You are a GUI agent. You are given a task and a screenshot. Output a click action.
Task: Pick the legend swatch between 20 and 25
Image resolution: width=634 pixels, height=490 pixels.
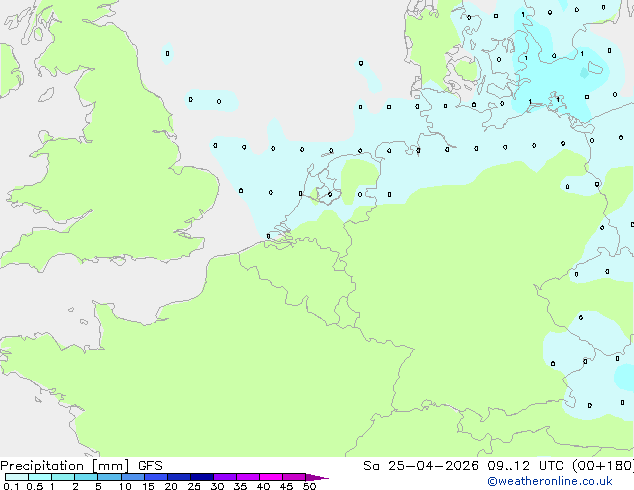pyautogui.click(x=178, y=477)
